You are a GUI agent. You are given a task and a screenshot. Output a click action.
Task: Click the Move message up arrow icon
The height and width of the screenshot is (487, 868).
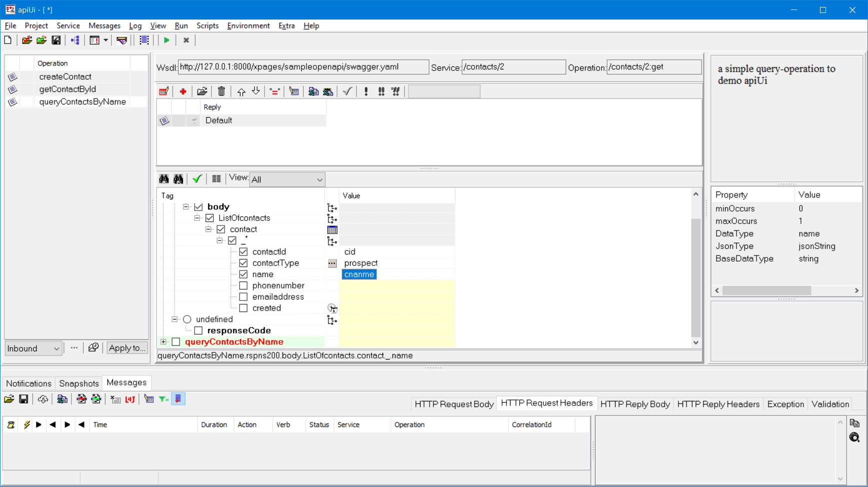pos(241,91)
